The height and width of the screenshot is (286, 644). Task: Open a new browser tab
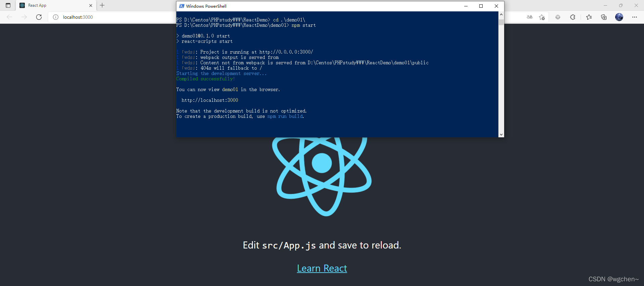pyautogui.click(x=102, y=5)
